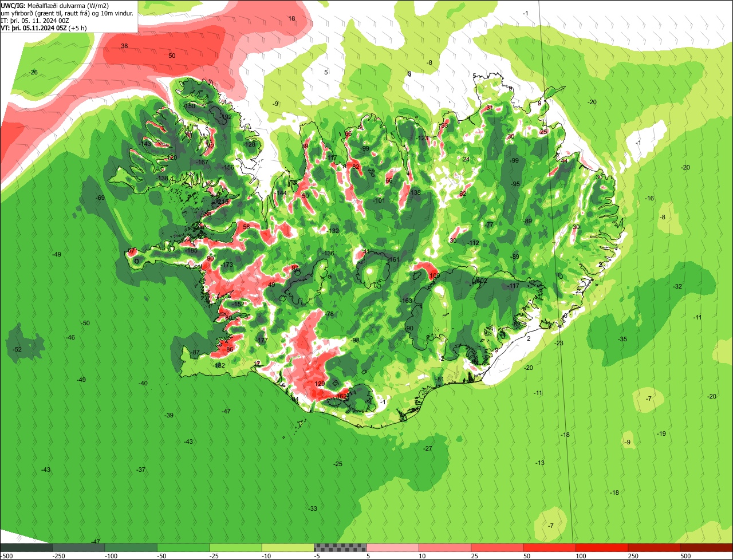Image resolution: width=733 pixels, height=560 pixels.
Task: Click the map value "-13" over the southeast ocean
Action: tap(540, 463)
